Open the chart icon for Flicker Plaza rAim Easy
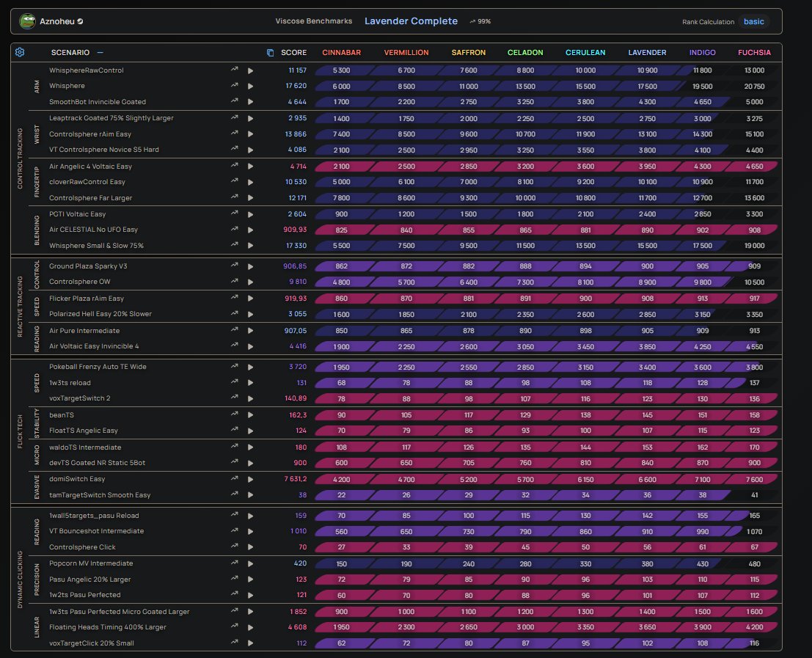 pyautogui.click(x=235, y=298)
